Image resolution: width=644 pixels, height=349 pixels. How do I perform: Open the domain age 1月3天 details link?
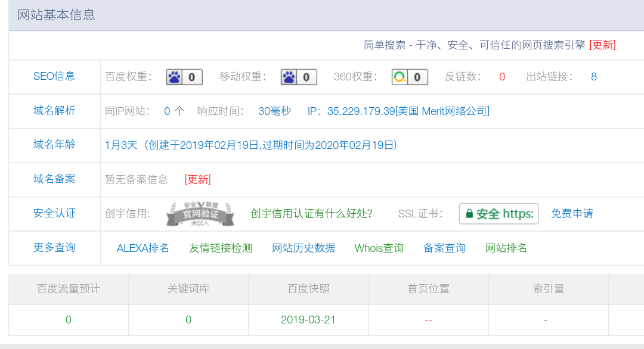pyautogui.click(x=251, y=145)
